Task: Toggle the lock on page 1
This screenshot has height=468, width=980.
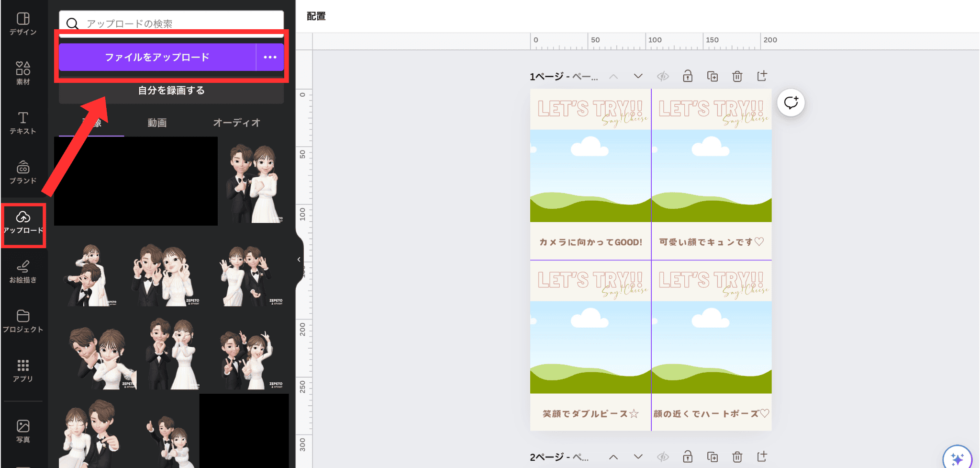Action: click(688, 76)
